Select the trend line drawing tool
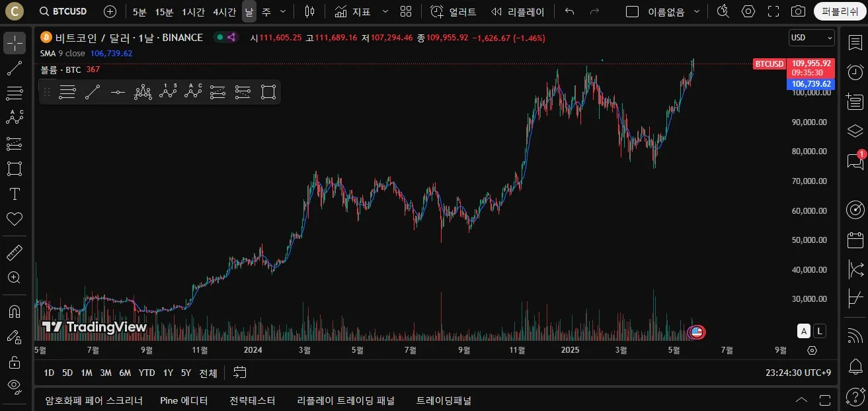 click(15, 68)
